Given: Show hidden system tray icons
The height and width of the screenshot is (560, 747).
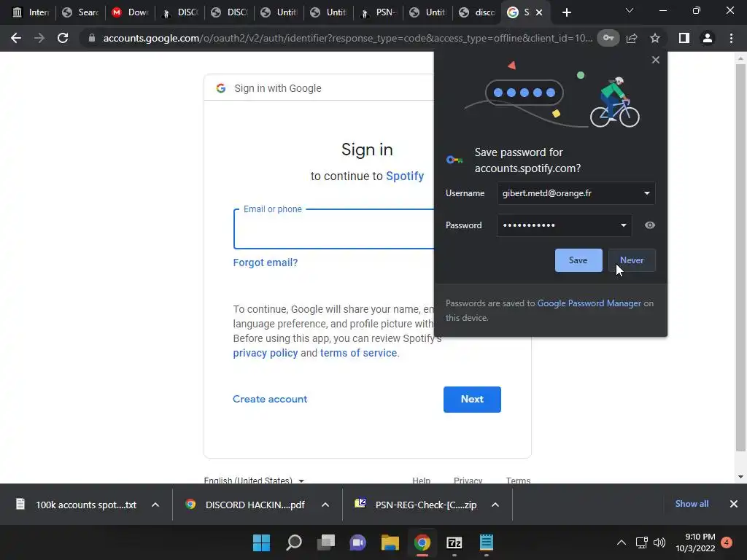Looking at the screenshot, I should [622, 542].
